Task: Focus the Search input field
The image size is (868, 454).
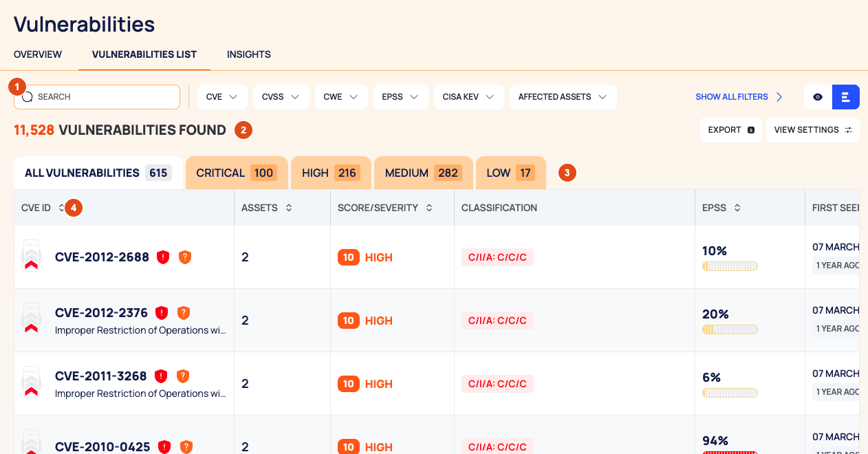Action: click(x=97, y=97)
